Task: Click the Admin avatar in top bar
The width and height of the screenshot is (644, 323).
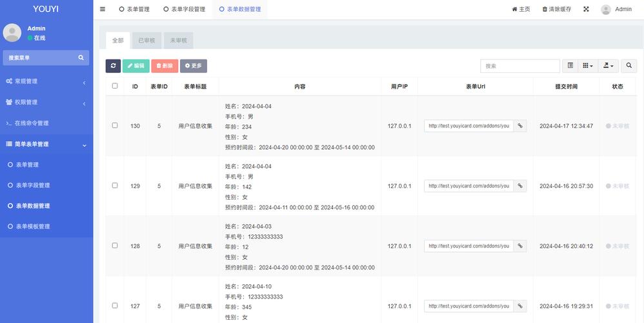Action: pyautogui.click(x=606, y=10)
